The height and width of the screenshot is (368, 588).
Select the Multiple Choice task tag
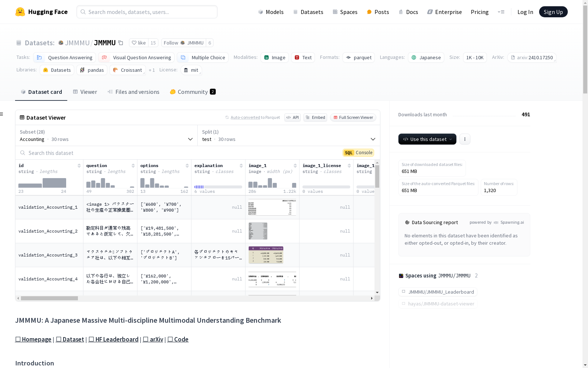tap(202, 57)
